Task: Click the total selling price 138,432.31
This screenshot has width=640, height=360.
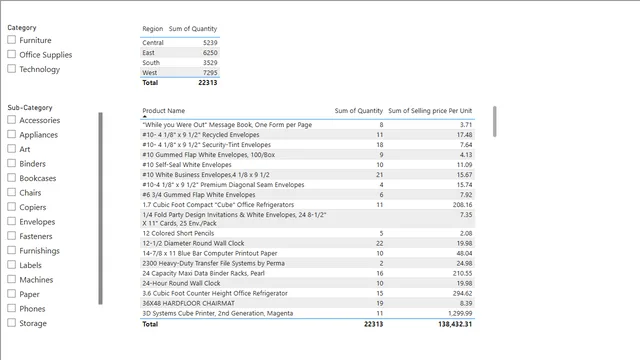Action: coord(455,324)
